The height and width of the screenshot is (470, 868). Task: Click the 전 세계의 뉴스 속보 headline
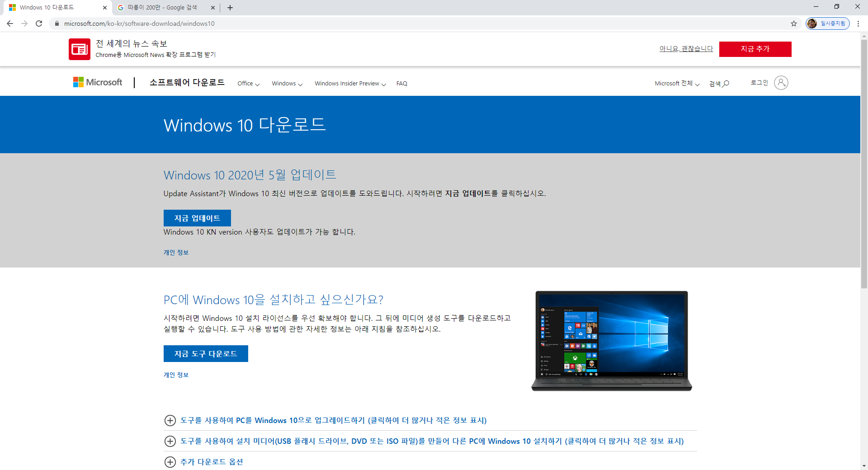point(132,43)
